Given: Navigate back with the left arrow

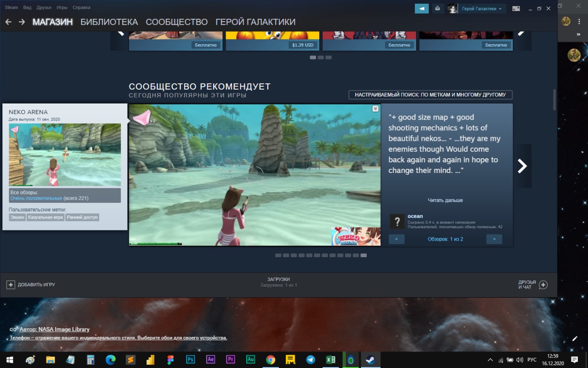Looking at the screenshot, I should pyautogui.click(x=8, y=22).
